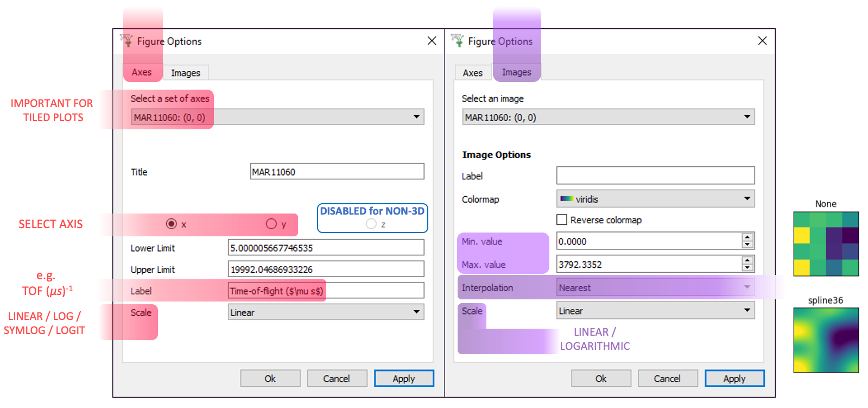The image size is (868, 408).
Task: Switch to Axes tab in left dialog
Action: (142, 72)
